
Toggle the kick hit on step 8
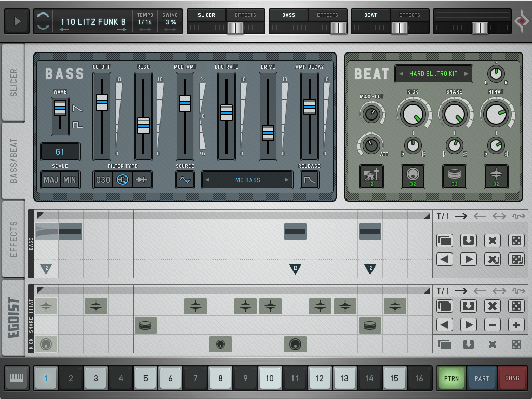click(x=220, y=344)
